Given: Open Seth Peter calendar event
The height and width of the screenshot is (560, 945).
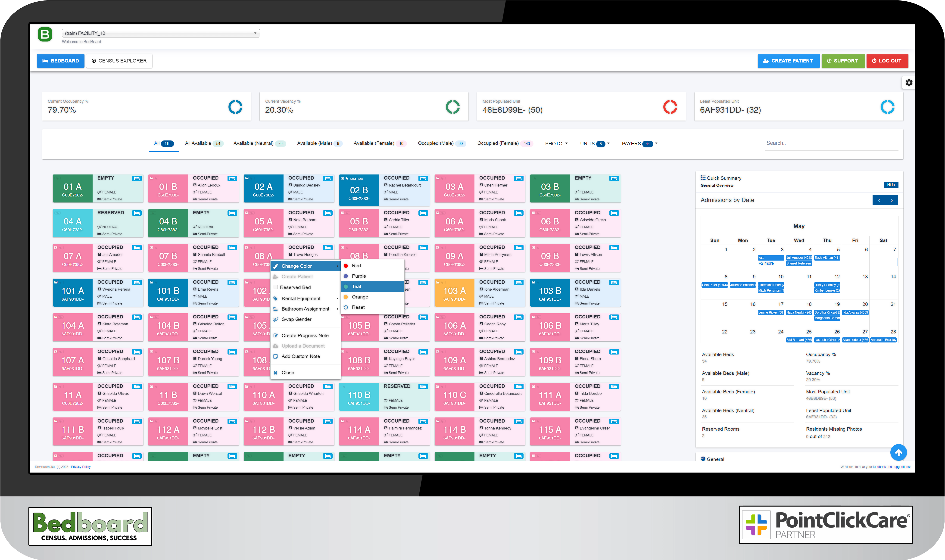Looking at the screenshot, I should click(x=715, y=285).
